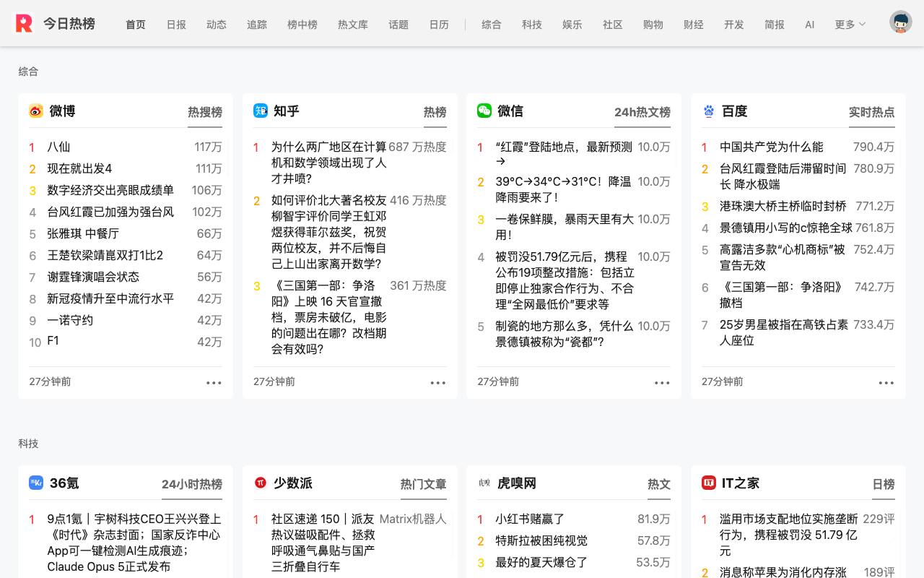Select the 简报 category in navigation
This screenshot has height=578, width=924.
(775, 24)
